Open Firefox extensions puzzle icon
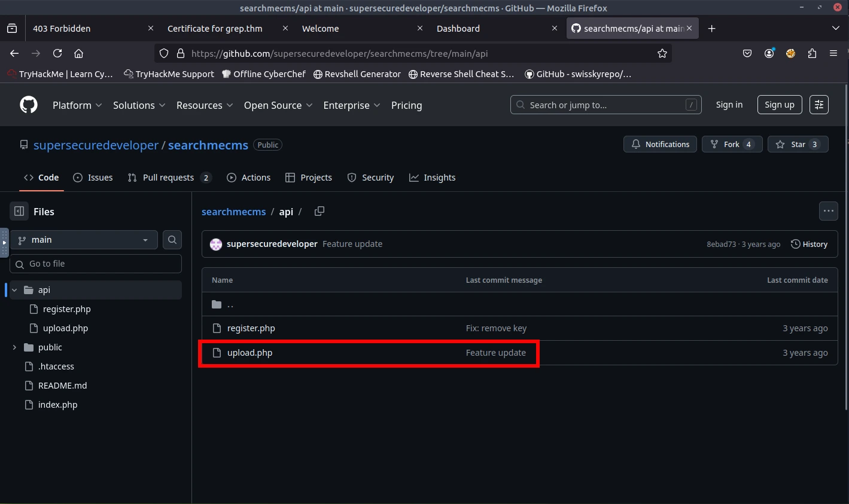 coord(812,53)
